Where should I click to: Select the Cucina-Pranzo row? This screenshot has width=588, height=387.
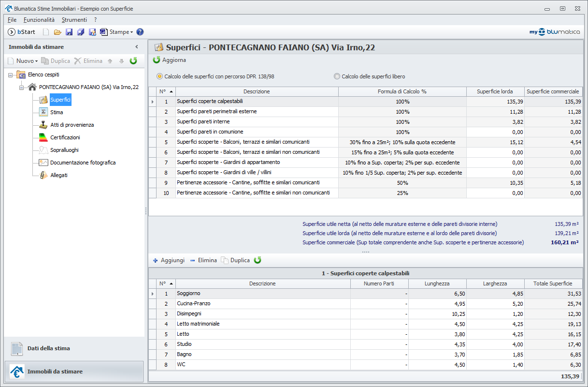[x=366, y=304]
